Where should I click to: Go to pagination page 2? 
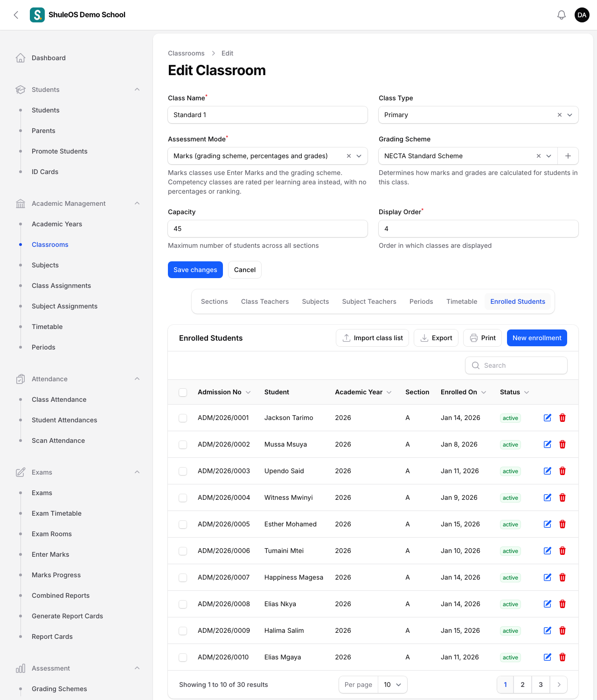pos(522,685)
